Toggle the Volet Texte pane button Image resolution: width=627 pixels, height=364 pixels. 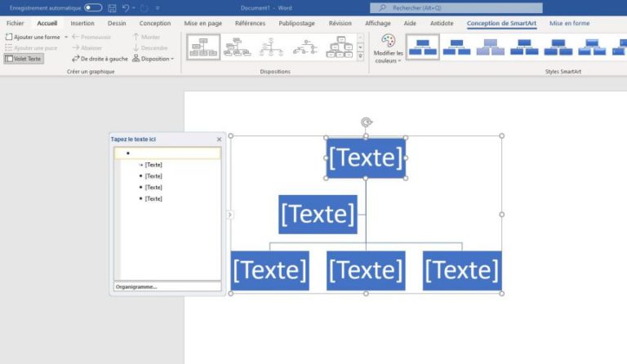coord(23,59)
